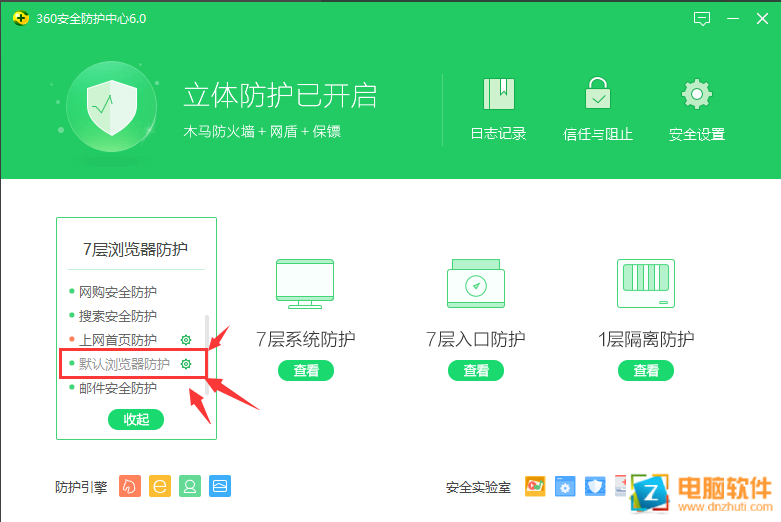Click the 7层浏览器防护 panel heading

click(x=135, y=249)
